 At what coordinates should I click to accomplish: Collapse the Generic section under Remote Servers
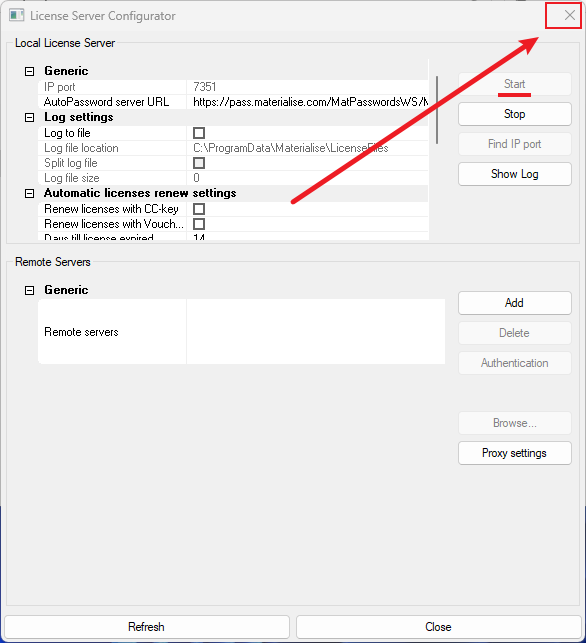coord(30,290)
